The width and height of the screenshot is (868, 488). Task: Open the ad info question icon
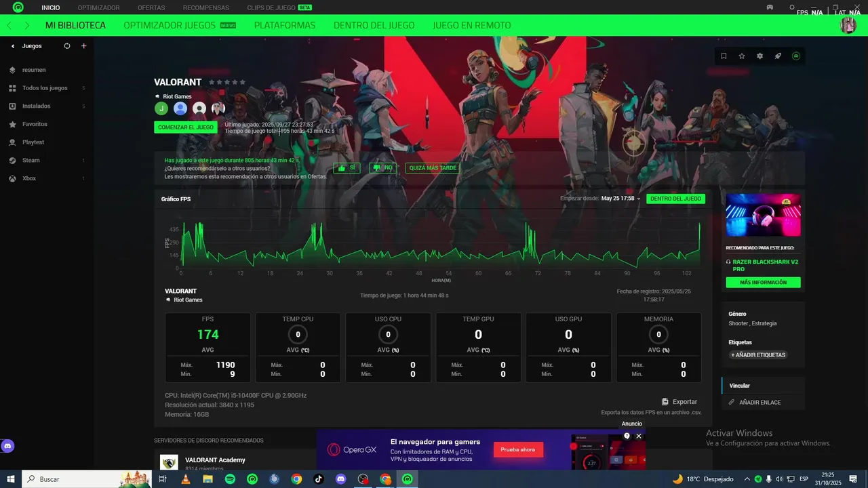(x=627, y=436)
